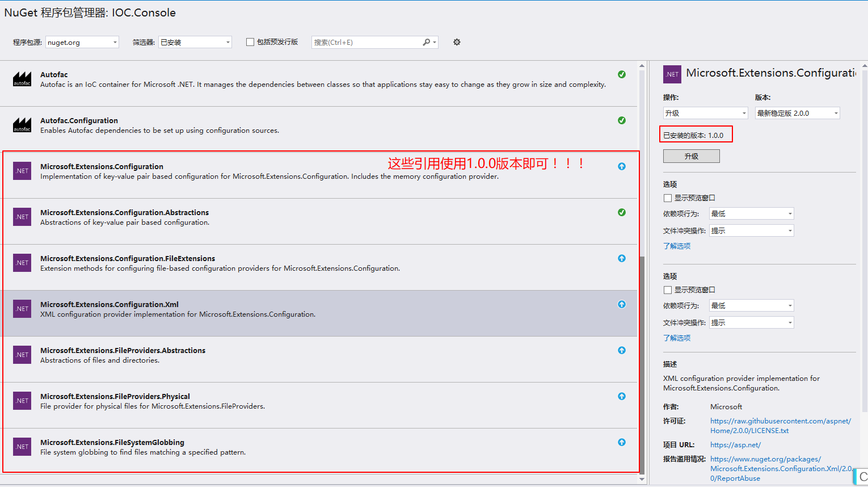Enable the second 显示预览窗口 checkbox

coord(668,290)
